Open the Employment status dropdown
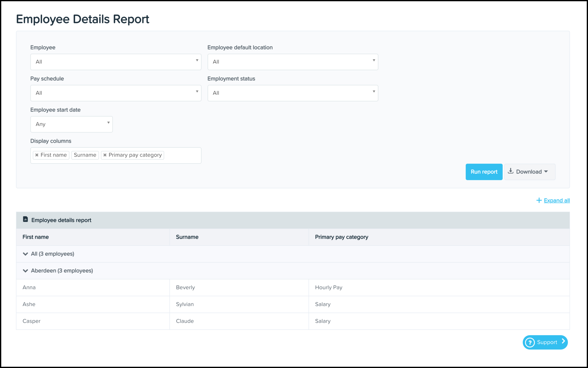The image size is (588, 368). pyautogui.click(x=293, y=93)
